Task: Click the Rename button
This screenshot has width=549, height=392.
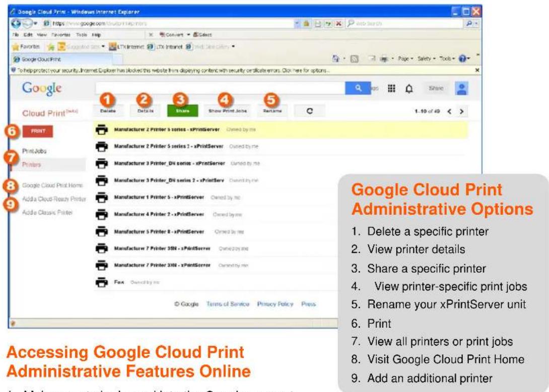Action: [x=272, y=111]
